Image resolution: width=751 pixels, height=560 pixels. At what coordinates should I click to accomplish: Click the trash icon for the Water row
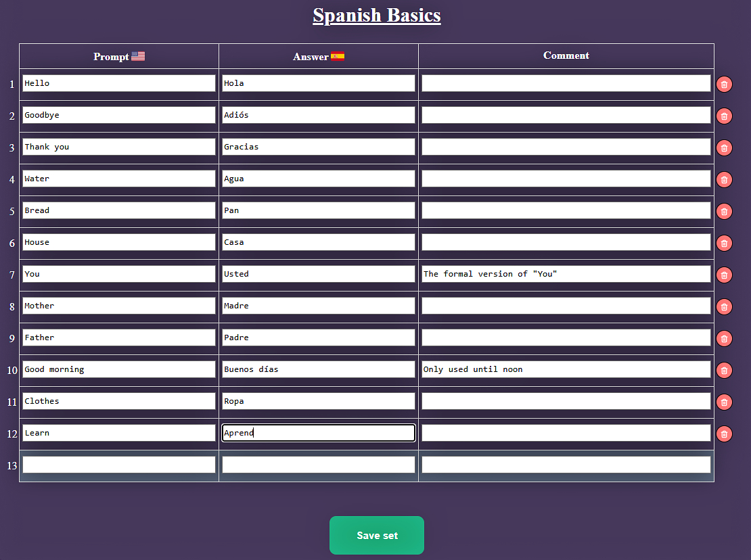point(724,179)
